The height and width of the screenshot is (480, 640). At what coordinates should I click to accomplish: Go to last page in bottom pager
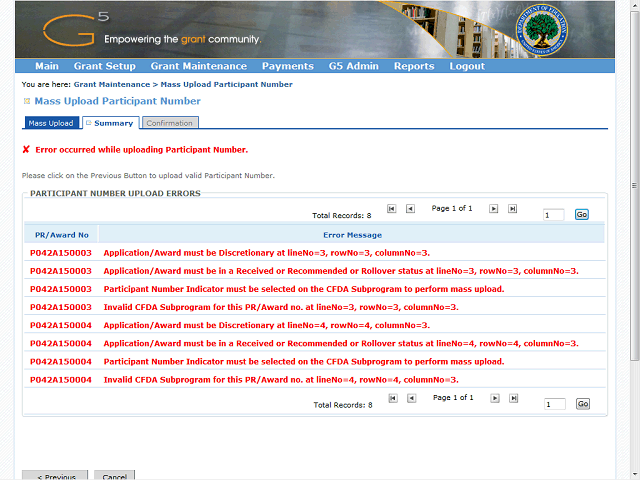tap(513, 398)
